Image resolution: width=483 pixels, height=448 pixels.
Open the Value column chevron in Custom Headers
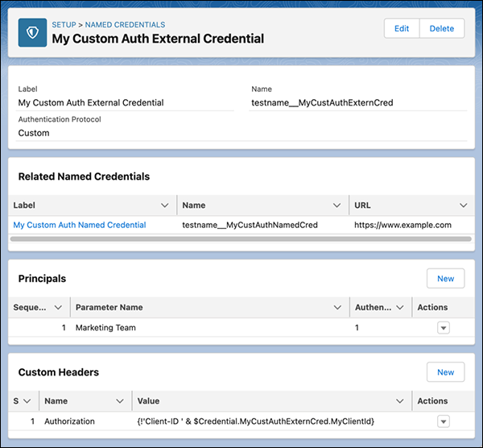click(x=400, y=400)
